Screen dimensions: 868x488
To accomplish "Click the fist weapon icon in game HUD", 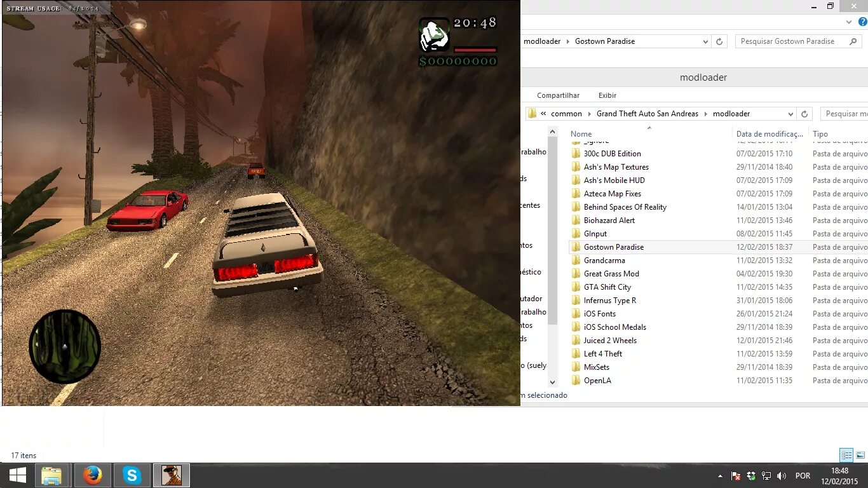I will pyautogui.click(x=435, y=35).
